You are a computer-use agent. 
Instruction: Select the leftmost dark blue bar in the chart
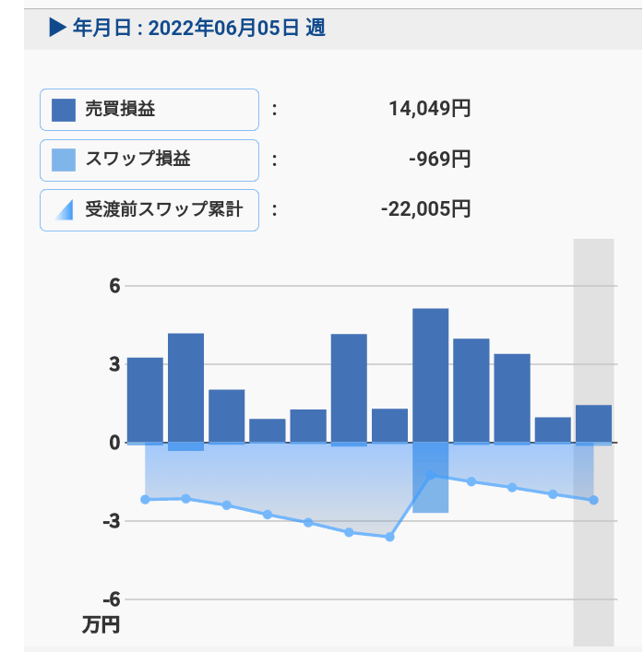(x=145, y=399)
